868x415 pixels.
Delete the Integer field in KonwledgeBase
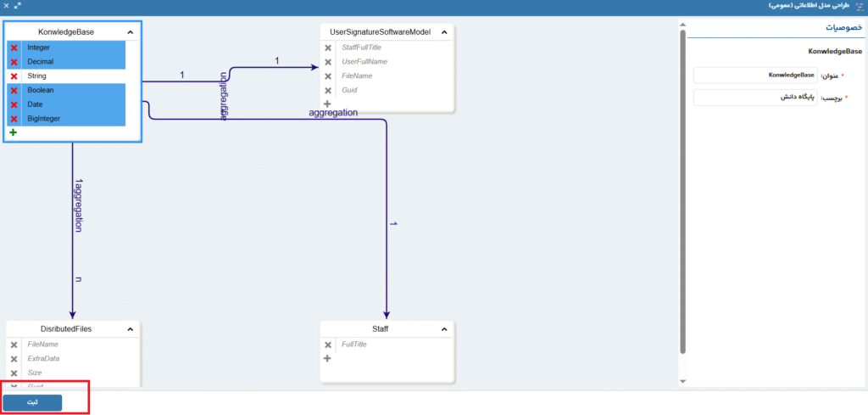(x=14, y=48)
